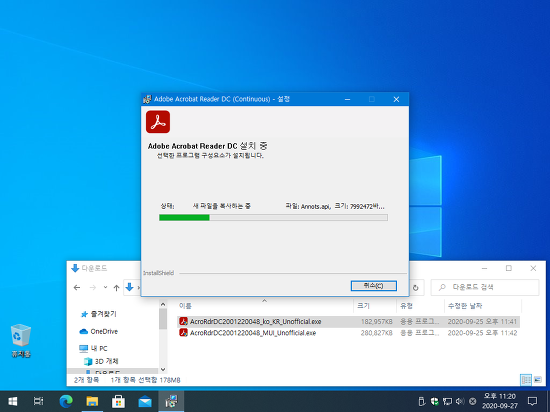The image size is (550, 412).
Task: Click the icon of the ko_KR installer file
Action: tap(183, 321)
